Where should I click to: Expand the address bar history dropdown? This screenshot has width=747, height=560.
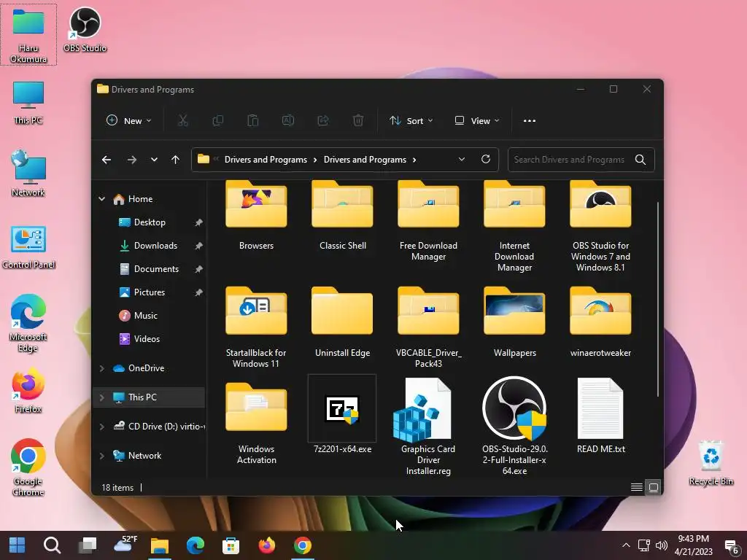(461, 159)
